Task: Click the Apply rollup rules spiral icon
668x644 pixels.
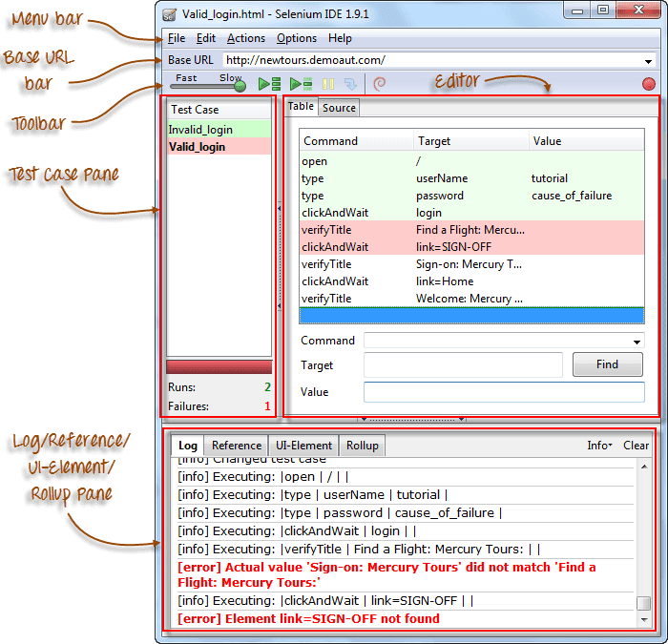Action: (379, 84)
